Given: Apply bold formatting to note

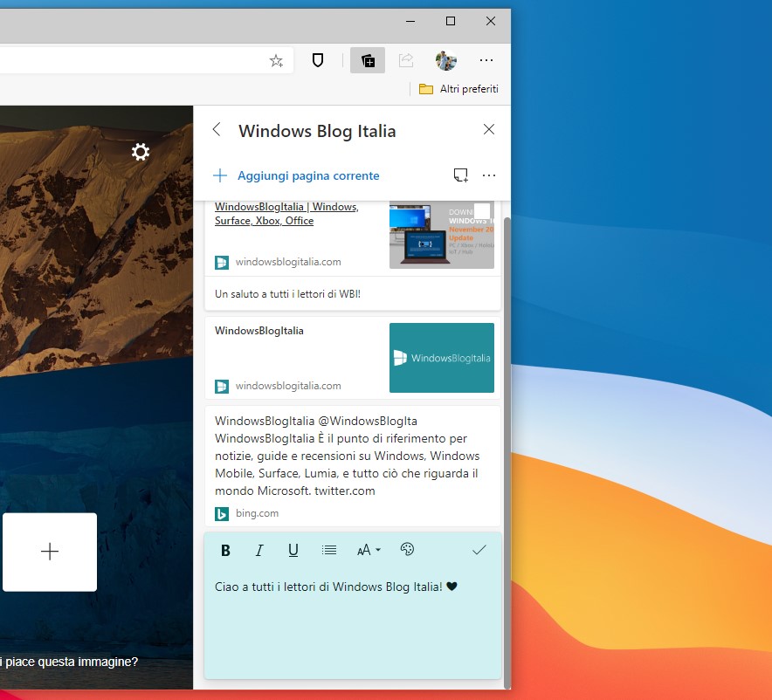Looking at the screenshot, I should 225,550.
